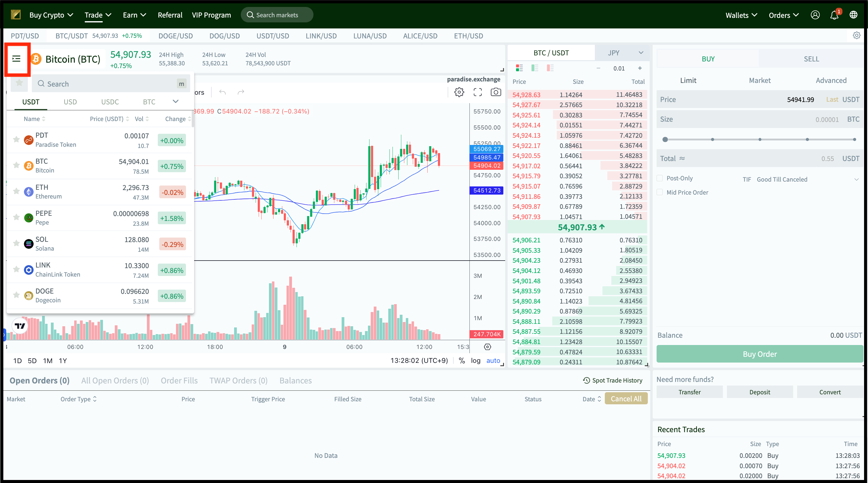Set chart range to 1D

point(17,361)
